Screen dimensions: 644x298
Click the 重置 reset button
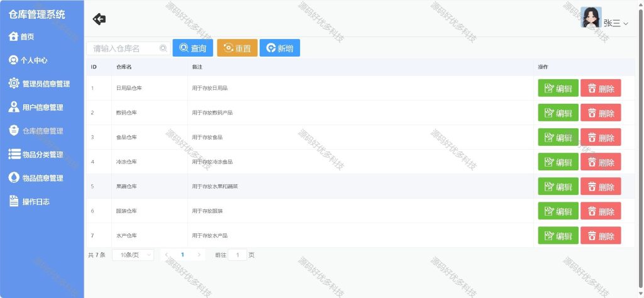click(x=237, y=48)
